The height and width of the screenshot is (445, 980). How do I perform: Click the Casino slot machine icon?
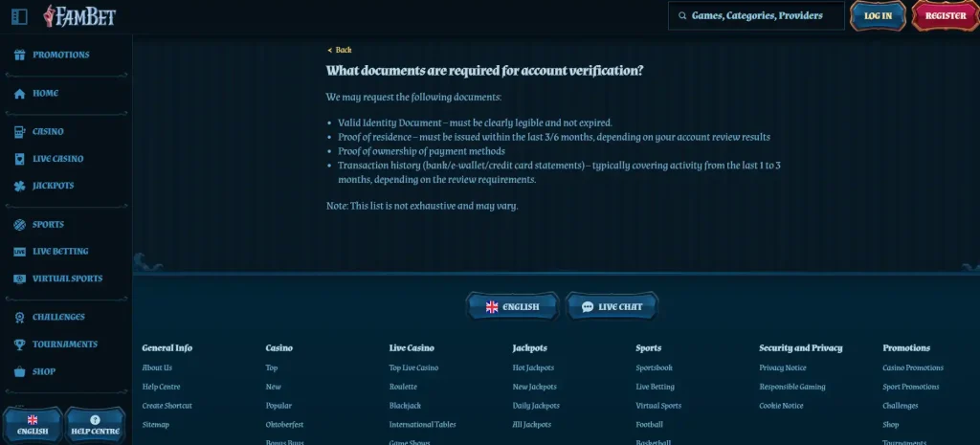[x=19, y=132]
